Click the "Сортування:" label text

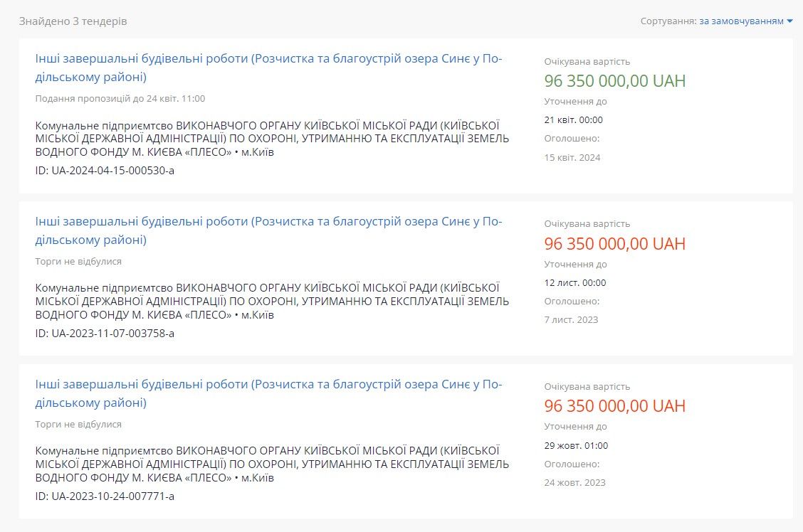click(x=669, y=21)
